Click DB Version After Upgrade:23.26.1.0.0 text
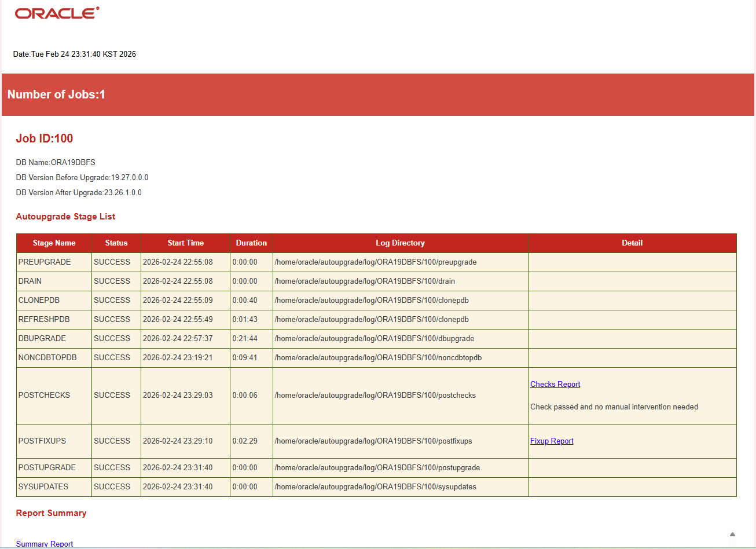The height and width of the screenshot is (549, 756). tap(79, 193)
